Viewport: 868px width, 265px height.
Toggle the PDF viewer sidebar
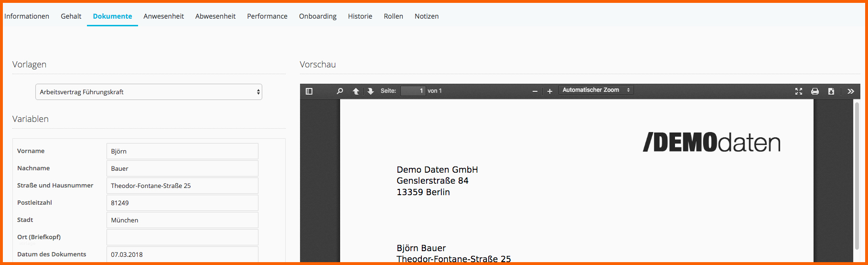(309, 91)
